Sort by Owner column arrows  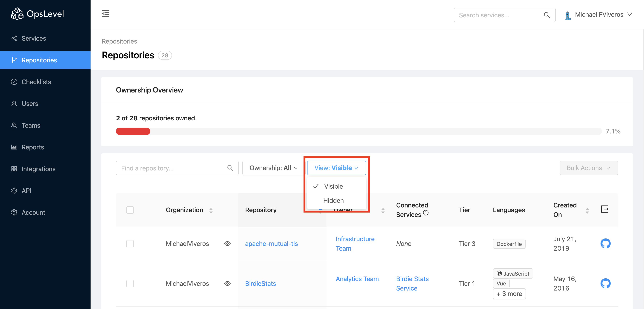pyautogui.click(x=383, y=211)
